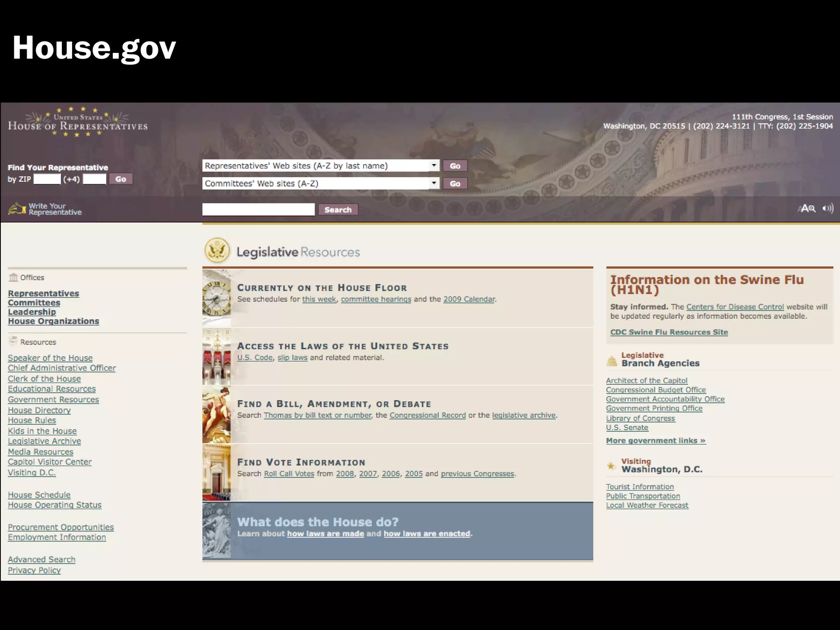Click the clock thumbnail for House Floor
This screenshot has width=840, height=630.
pyautogui.click(x=217, y=298)
